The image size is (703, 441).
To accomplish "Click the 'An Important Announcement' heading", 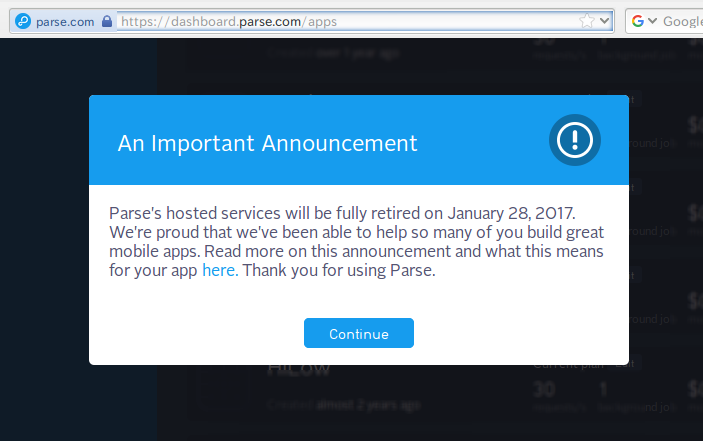I will click(x=267, y=143).
